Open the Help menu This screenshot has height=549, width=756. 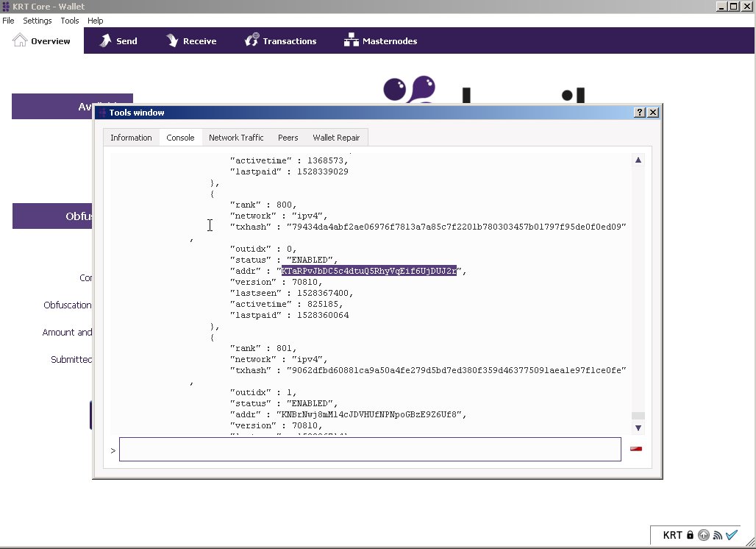(x=95, y=21)
